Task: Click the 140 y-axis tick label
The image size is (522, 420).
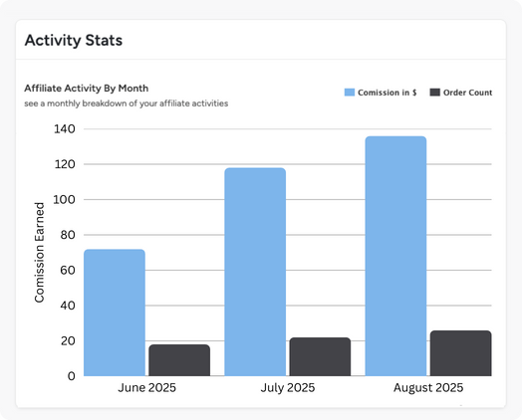Action: point(65,129)
